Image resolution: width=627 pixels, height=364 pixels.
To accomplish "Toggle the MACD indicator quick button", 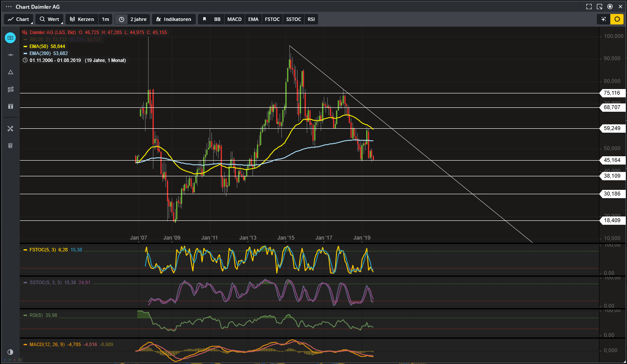I will [234, 19].
